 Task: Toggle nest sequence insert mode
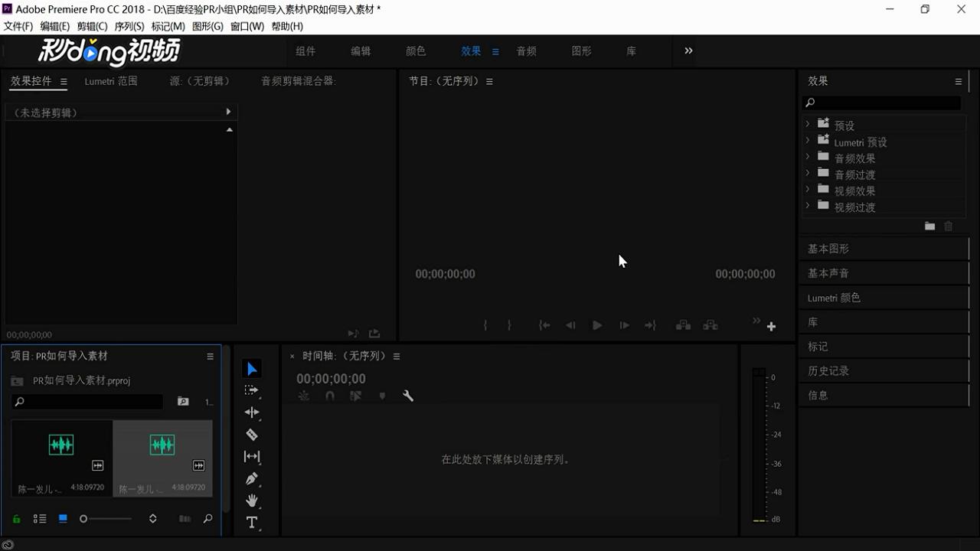(304, 396)
